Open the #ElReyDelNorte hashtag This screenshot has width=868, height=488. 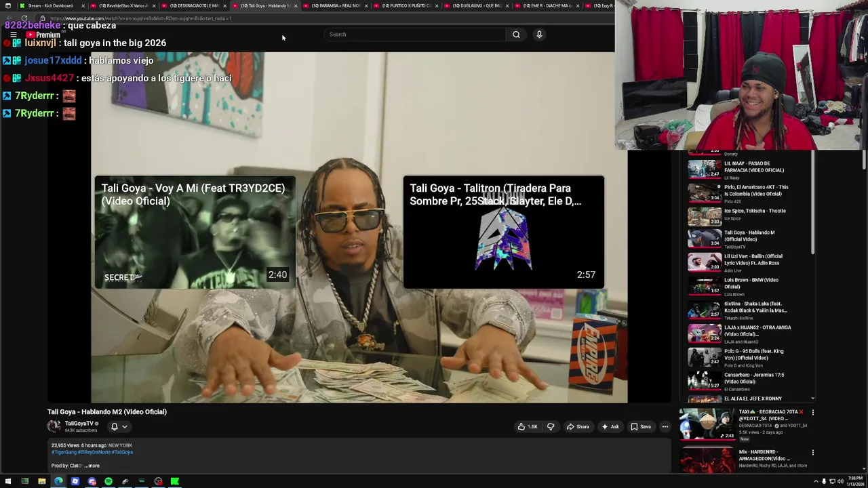point(94,452)
